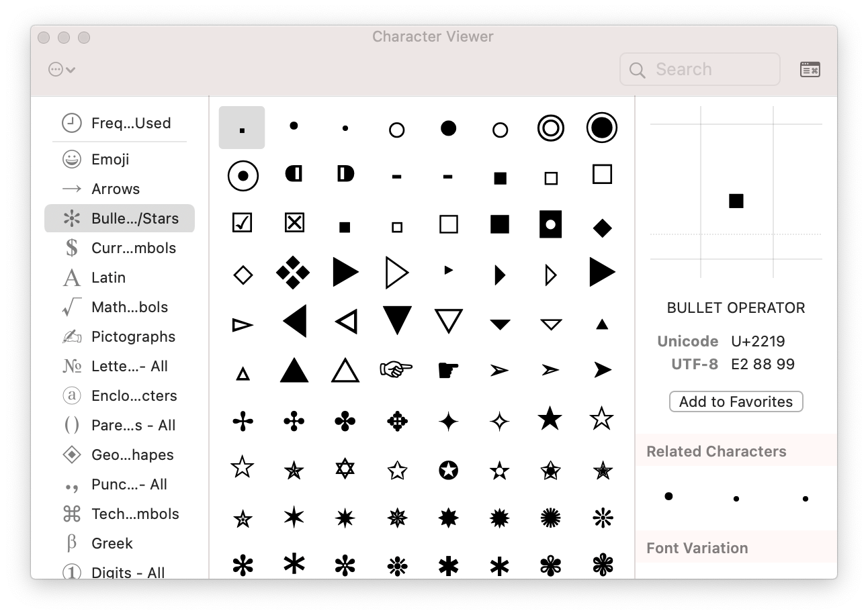Click the Search field

point(699,69)
